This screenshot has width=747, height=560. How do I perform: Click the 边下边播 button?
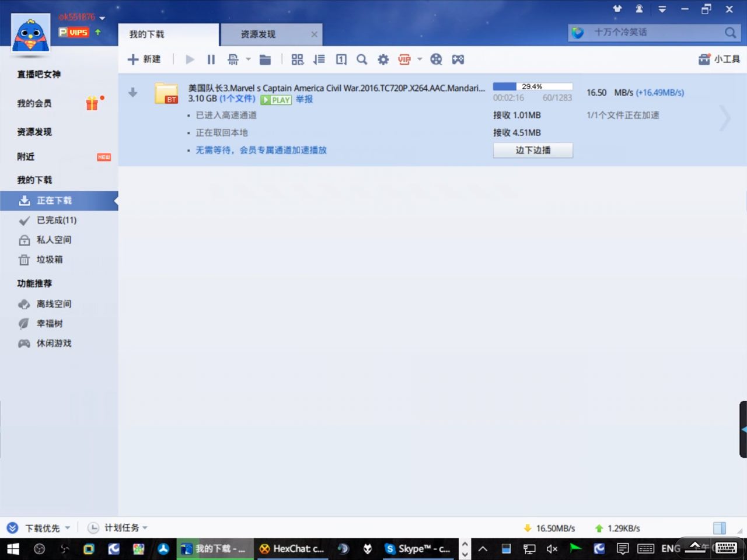pos(533,150)
